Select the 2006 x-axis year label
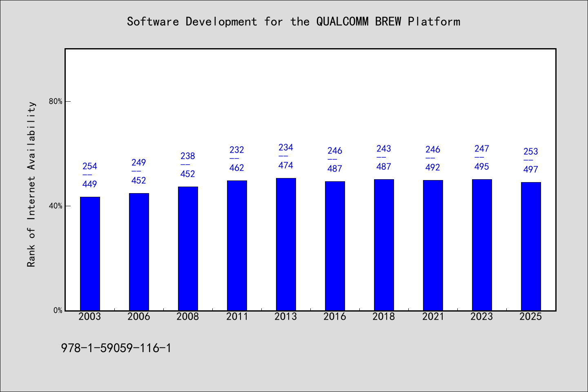The height and width of the screenshot is (392, 588). coord(139,316)
